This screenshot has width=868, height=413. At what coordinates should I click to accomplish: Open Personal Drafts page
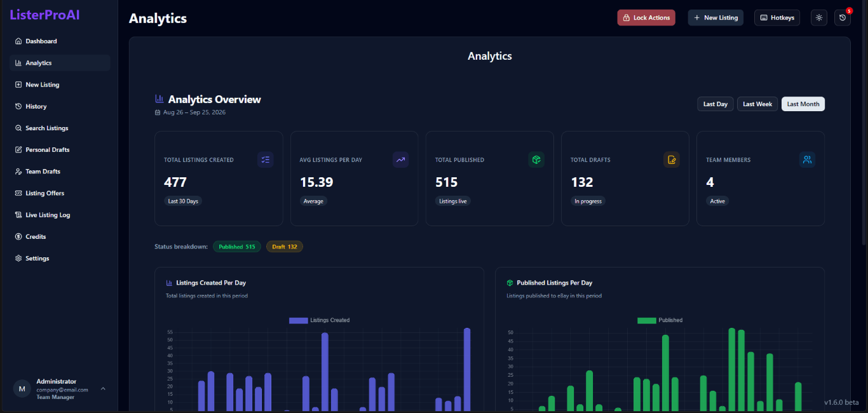tap(60, 150)
